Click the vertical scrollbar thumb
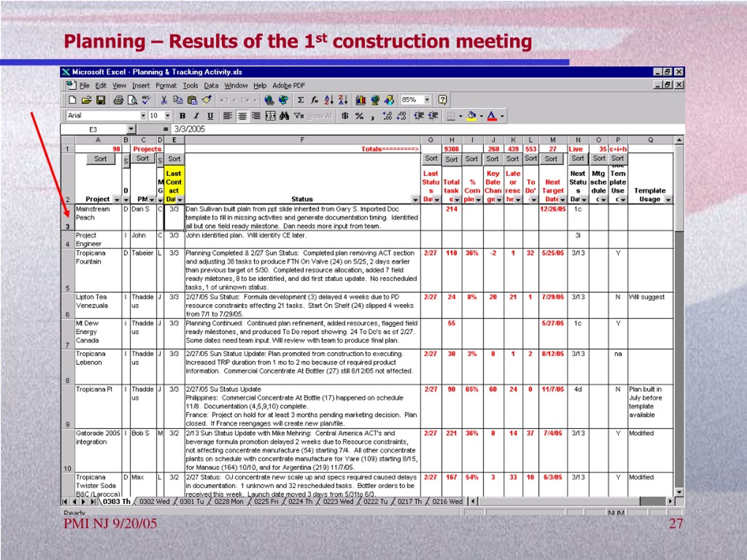This screenshot has width=747, height=560. point(679,188)
